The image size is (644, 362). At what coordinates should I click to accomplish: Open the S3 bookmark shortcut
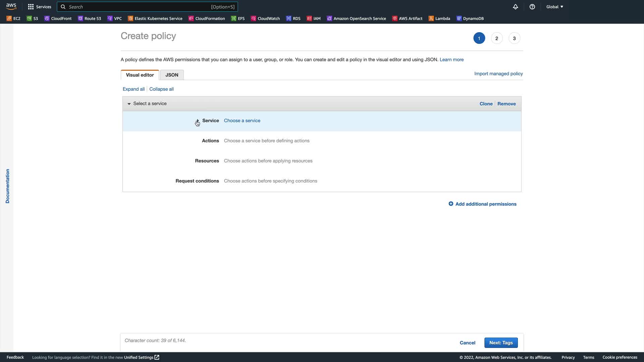33,18
